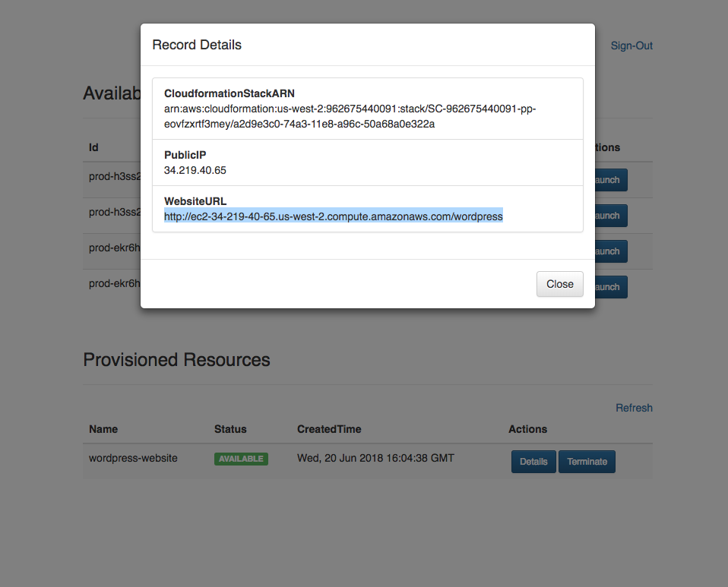Refresh the Provisioned Resources list
The width and height of the screenshot is (728, 587).
634,408
